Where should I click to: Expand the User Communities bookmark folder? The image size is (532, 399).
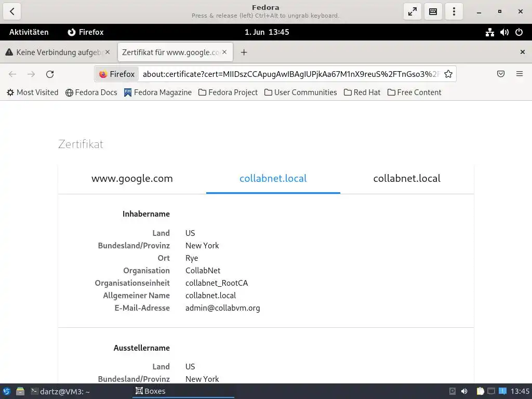click(x=301, y=92)
